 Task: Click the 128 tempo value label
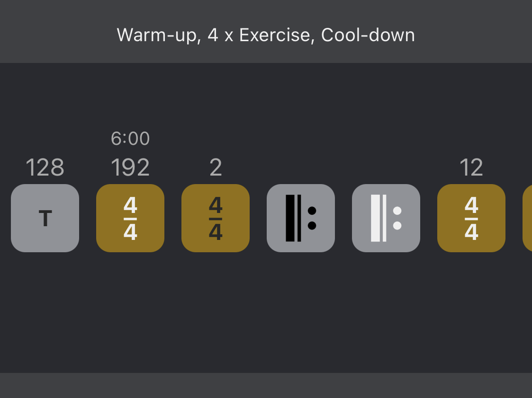45,168
